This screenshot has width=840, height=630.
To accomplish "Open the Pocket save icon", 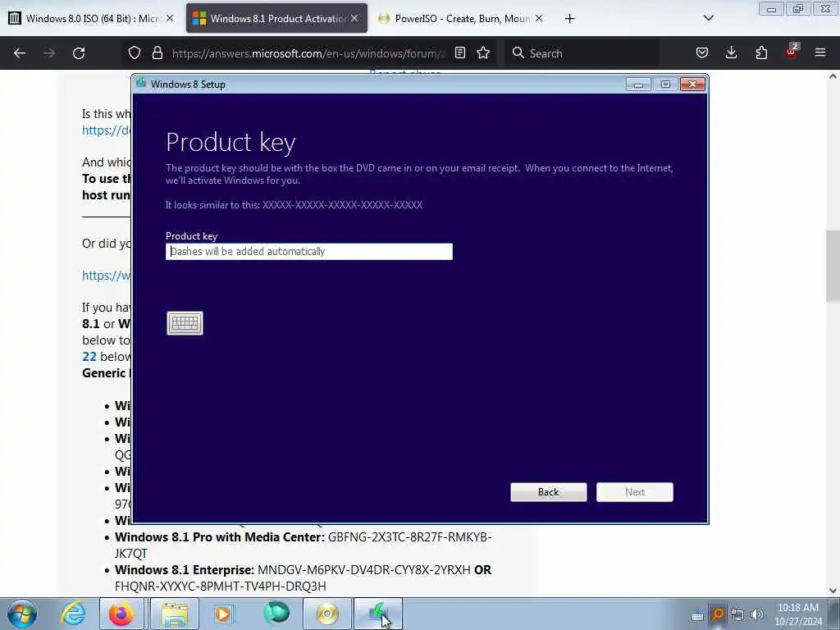I will point(702,52).
